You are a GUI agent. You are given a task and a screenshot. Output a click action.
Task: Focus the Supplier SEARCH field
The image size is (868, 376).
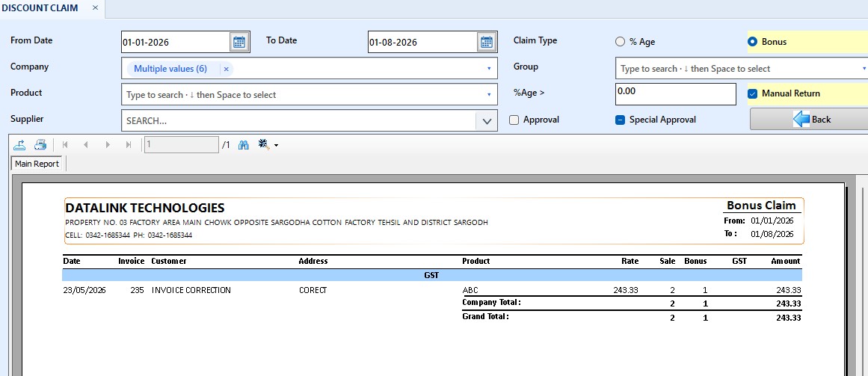[298, 120]
